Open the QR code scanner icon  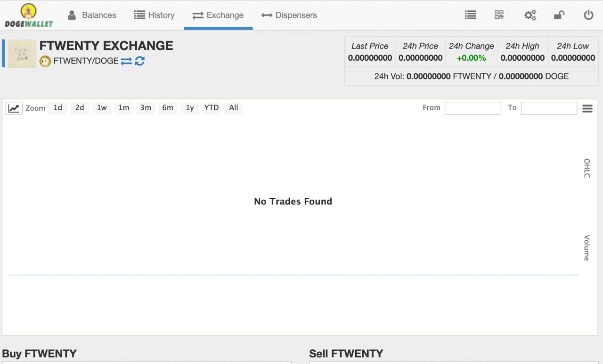click(x=499, y=15)
